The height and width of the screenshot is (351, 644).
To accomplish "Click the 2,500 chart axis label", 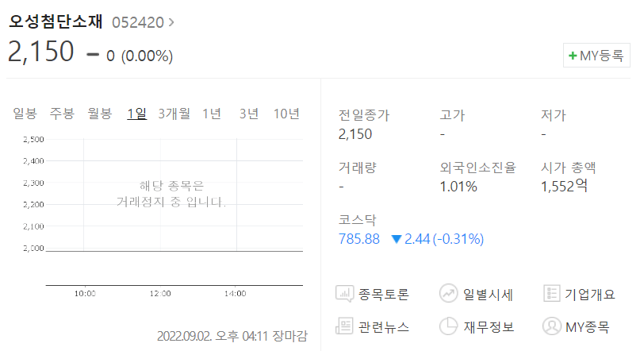I will tap(33, 139).
